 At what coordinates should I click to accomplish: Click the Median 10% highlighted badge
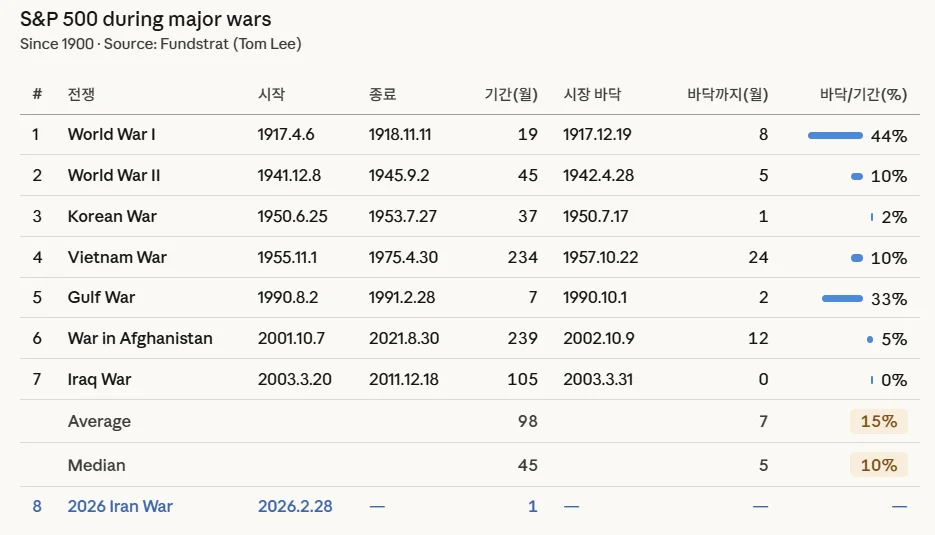[x=878, y=465]
